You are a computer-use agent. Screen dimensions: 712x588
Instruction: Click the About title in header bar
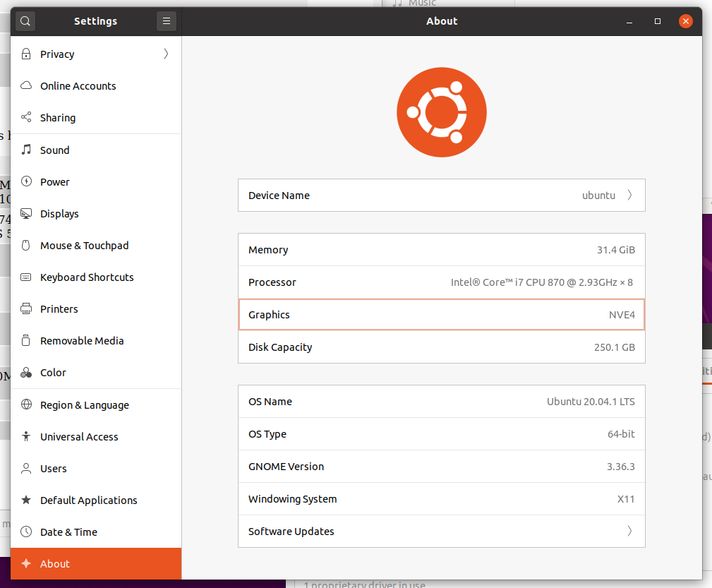[441, 21]
